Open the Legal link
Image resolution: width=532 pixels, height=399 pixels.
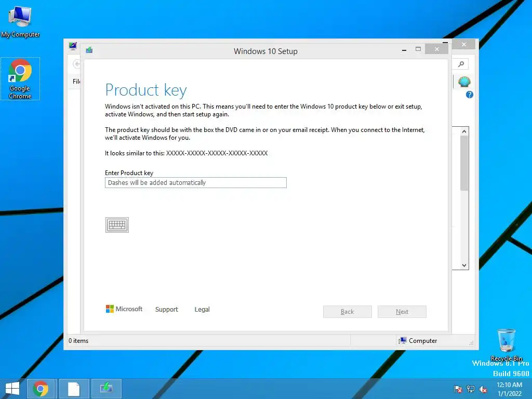202,310
